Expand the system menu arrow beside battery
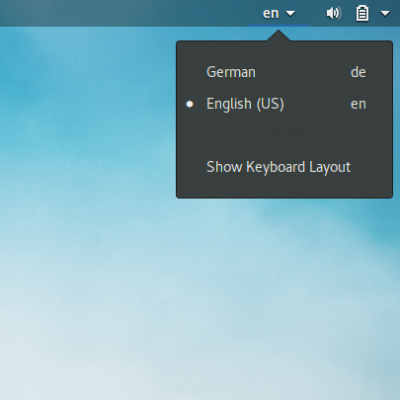This screenshot has width=400, height=400. tap(385, 14)
